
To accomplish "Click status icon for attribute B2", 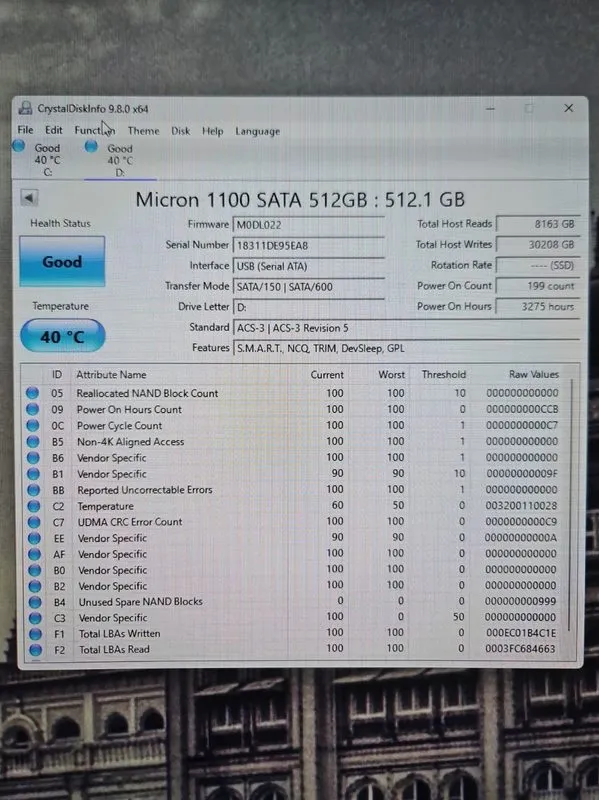I will click(35, 586).
